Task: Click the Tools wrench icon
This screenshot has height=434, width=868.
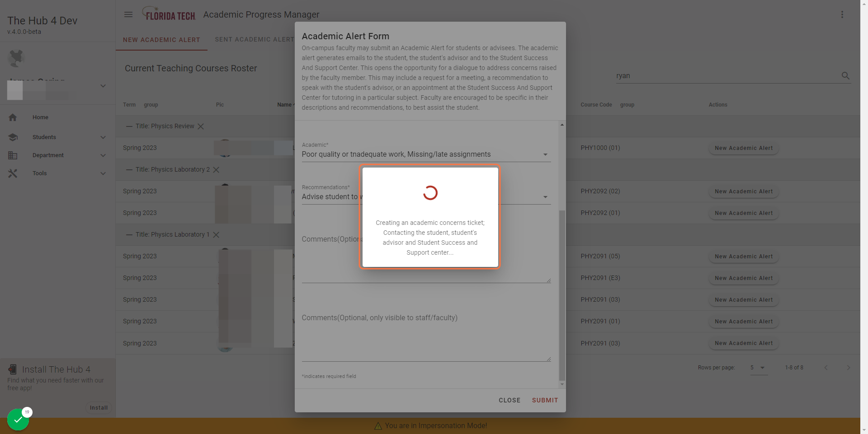Action: [x=13, y=173]
